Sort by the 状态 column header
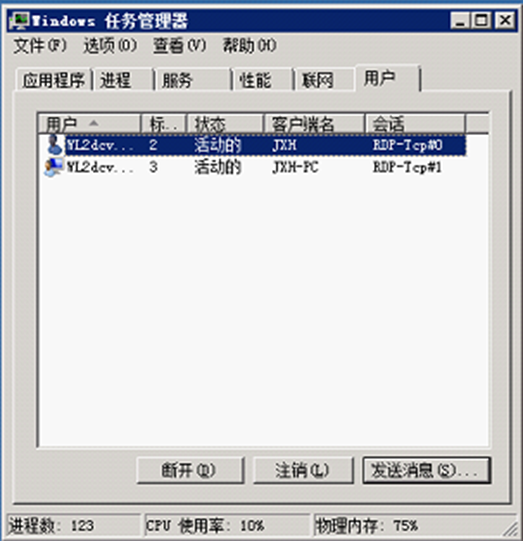 pos(225,124)
